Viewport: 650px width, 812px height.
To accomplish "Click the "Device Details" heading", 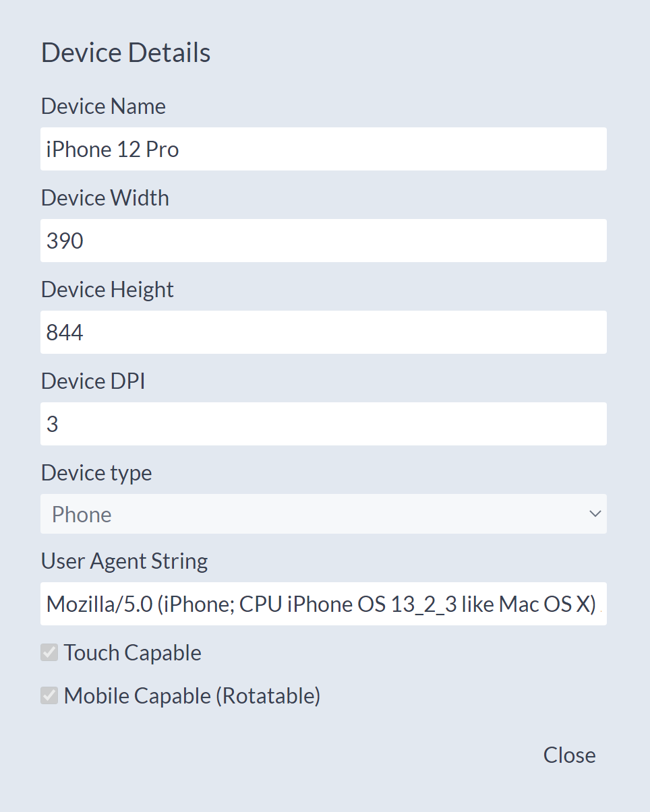I will pos(126,53).
